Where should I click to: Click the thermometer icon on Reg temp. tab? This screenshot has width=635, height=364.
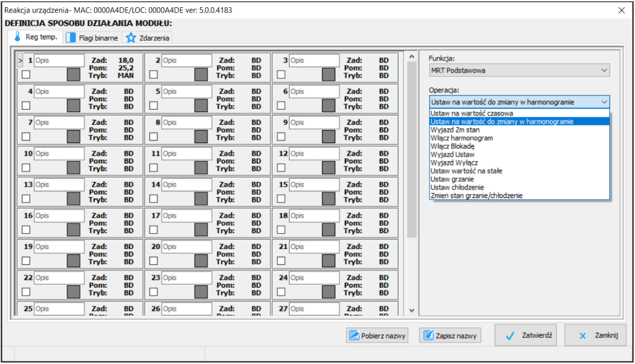click(x=18, y=37)
